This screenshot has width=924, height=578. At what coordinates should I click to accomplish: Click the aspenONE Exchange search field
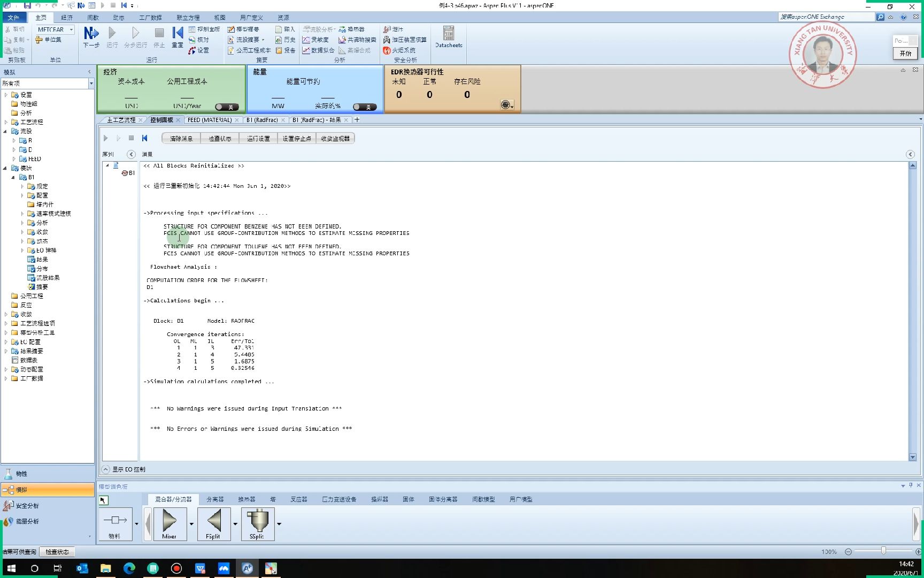point(826,17)
